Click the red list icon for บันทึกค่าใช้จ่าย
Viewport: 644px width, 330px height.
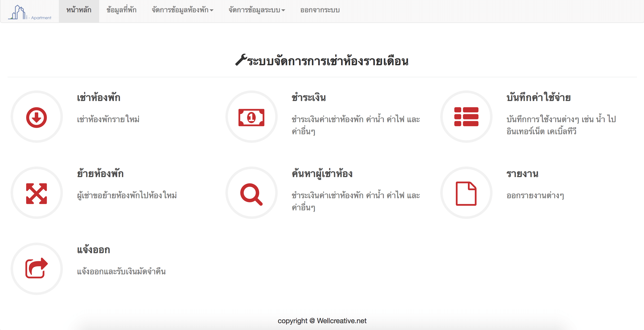coord(466,117)
